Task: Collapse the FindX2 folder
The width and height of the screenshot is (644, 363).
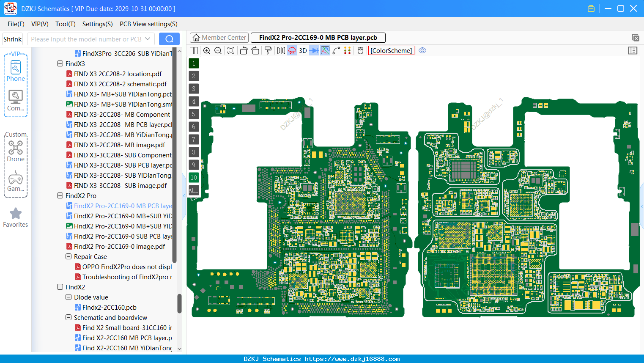Action: [60, 287]
